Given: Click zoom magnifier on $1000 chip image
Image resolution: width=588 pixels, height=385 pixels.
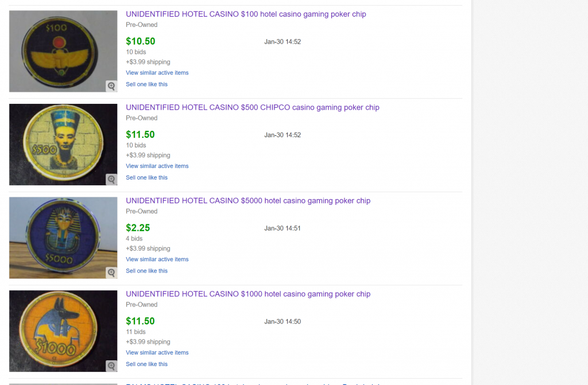Looking at the screenshot, I should [x=111, y=366].
